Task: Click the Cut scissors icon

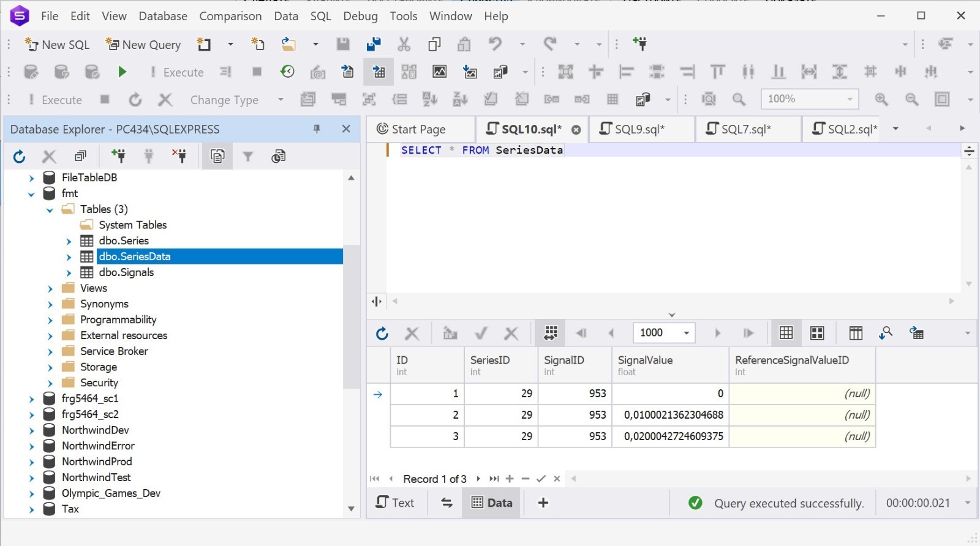Action: pyautogui.click(x=404, y=44)
